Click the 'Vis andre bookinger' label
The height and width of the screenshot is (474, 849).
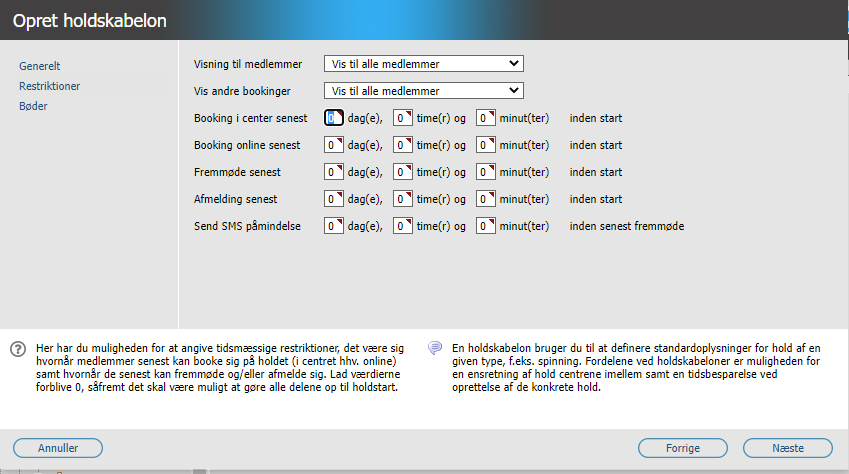point(242,91)
